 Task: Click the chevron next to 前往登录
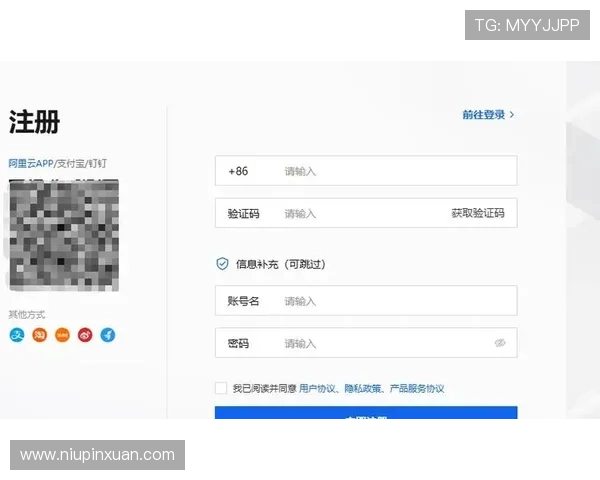click(x=512, y=114)
